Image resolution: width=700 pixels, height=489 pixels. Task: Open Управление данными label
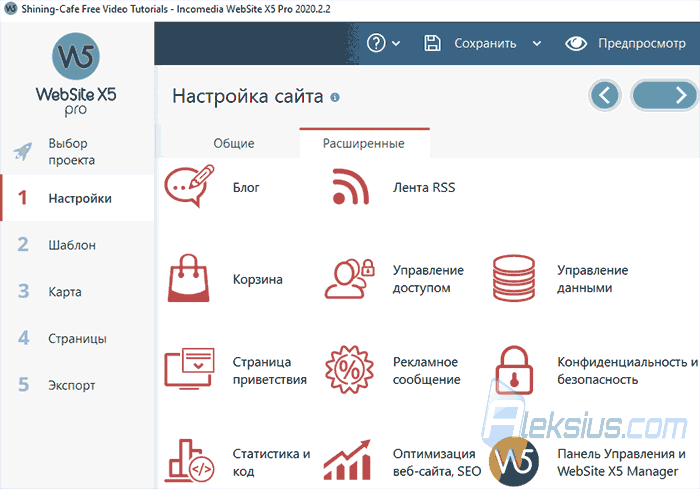(x=592, y=279)
